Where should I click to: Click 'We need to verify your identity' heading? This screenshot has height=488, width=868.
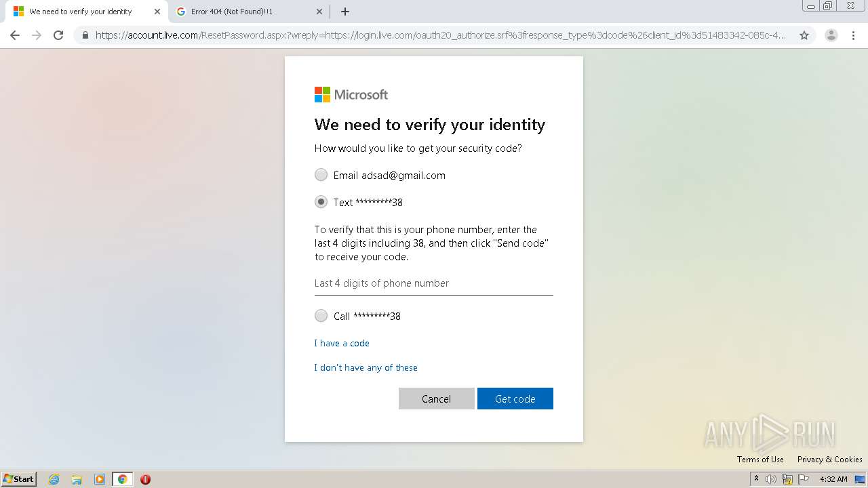pos(430,125)
